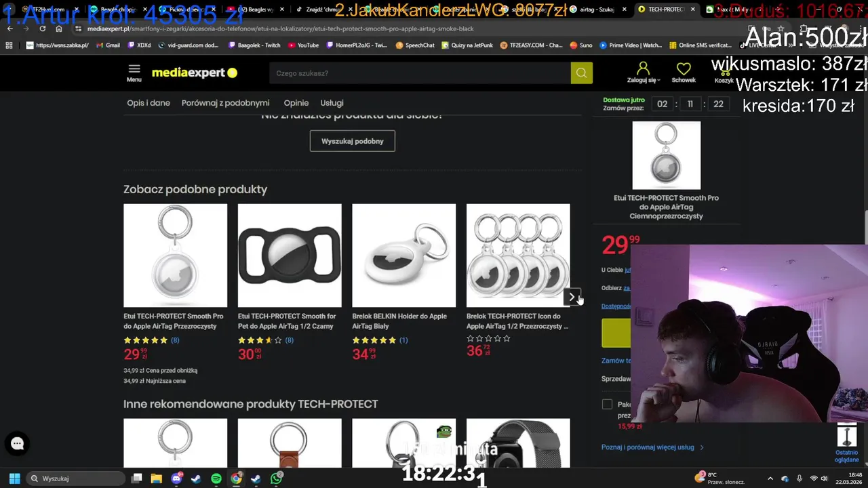Switch to Porównaj z podobnymi tab
The width and height of the screenshot is (868, 488).
coord(225,103)
